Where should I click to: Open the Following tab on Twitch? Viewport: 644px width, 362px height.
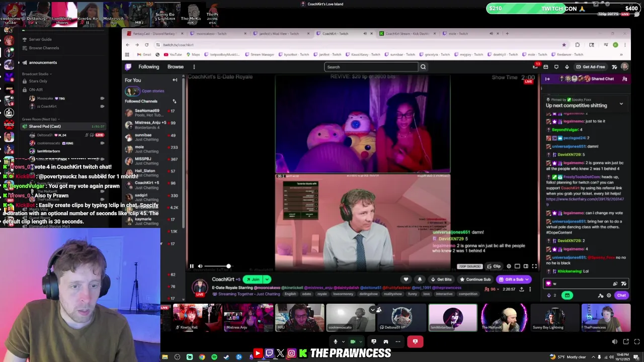point(148,67)
